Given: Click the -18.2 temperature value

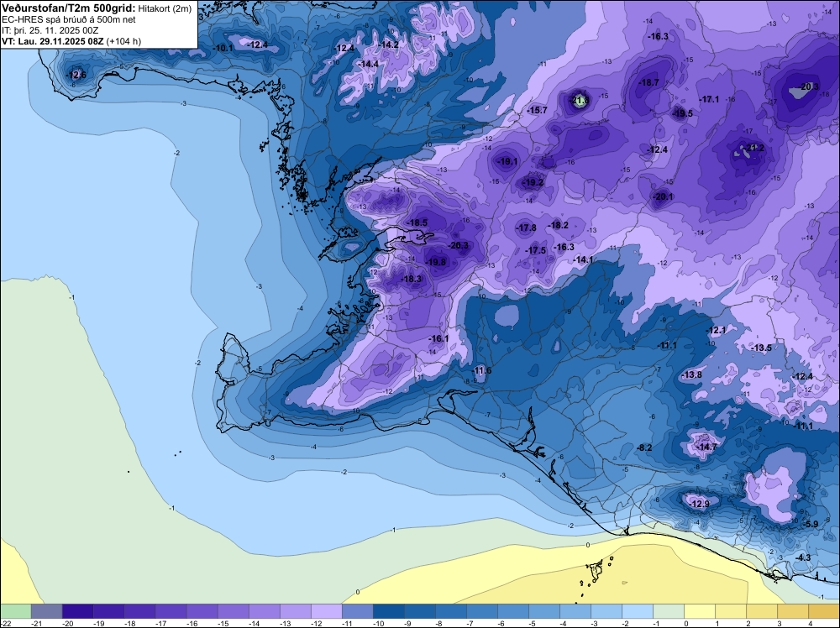Looking at the screenshot, I should pyautogui.click(x=559, y=225).
